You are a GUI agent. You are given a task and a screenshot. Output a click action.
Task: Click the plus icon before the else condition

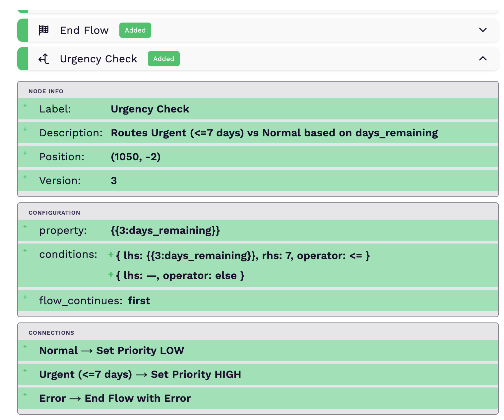pyautogui.click(x=111, y=275)
